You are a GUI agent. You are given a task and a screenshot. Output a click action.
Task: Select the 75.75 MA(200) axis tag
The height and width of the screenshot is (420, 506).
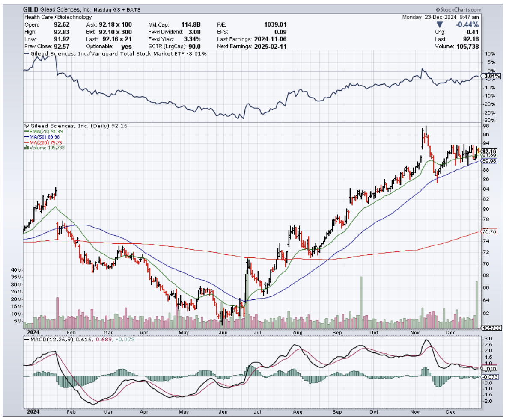[x=489, y=231]
